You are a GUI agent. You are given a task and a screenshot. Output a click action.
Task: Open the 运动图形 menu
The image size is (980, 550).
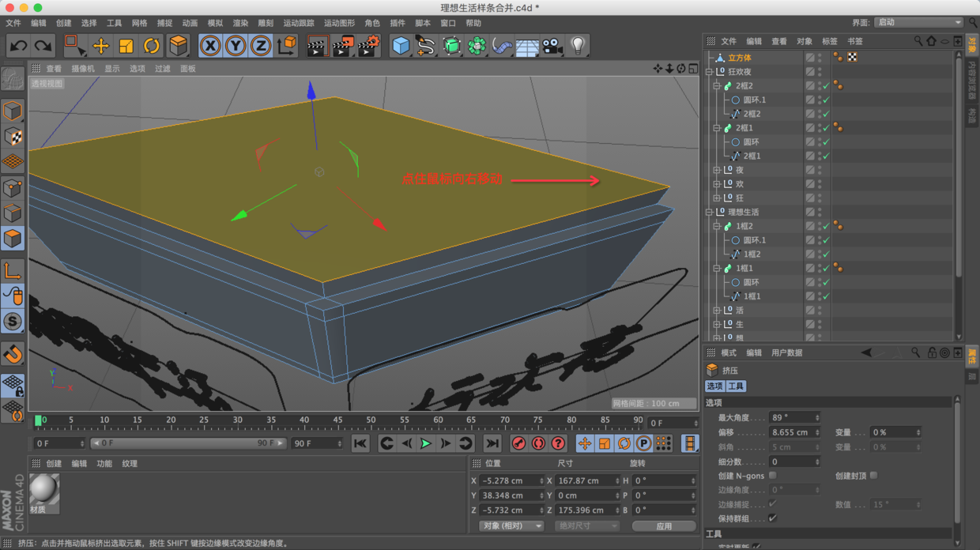(x=339, y=23)
